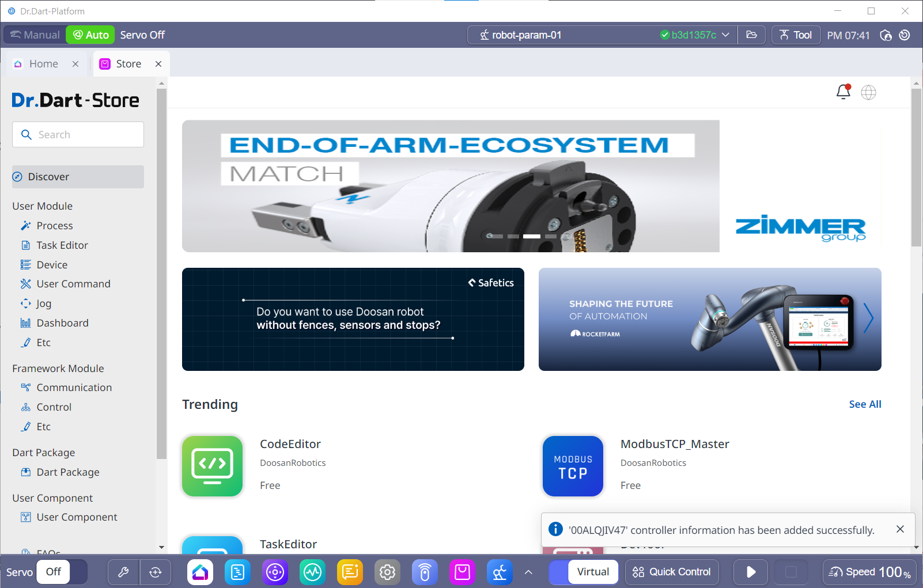Expand the robot-param-01 dropdown
The width and height of the screenshot is (923, 588).
click(x=725, y=35)
